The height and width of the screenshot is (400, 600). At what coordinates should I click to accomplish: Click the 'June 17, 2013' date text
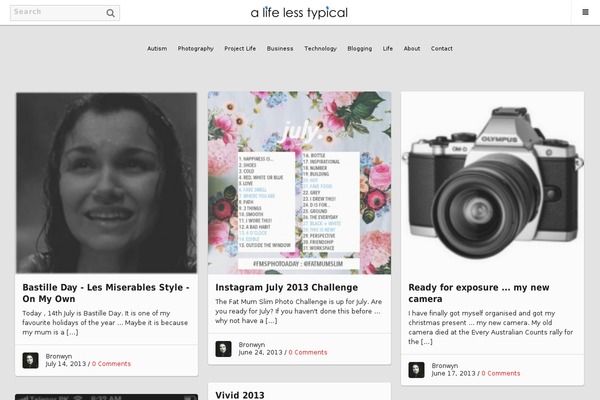click(x=453, y=374)
